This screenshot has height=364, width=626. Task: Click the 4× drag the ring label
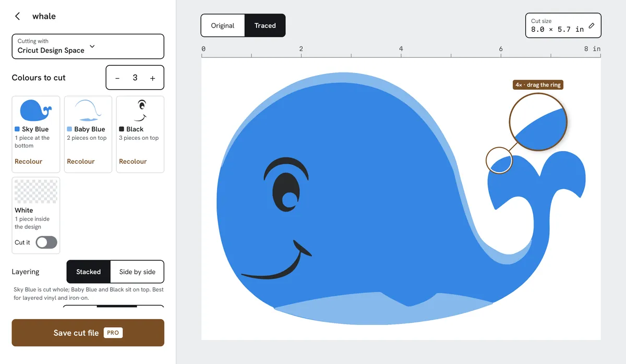coord(538,84)
